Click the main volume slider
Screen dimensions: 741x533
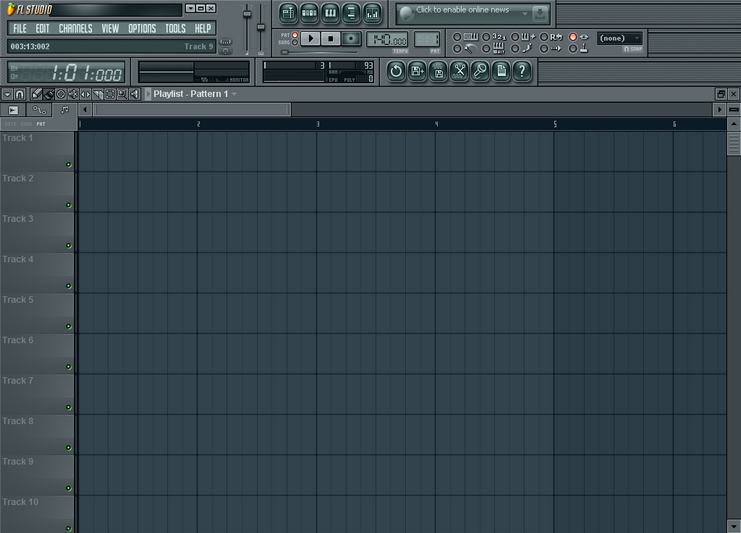click(x=247, y=15)
